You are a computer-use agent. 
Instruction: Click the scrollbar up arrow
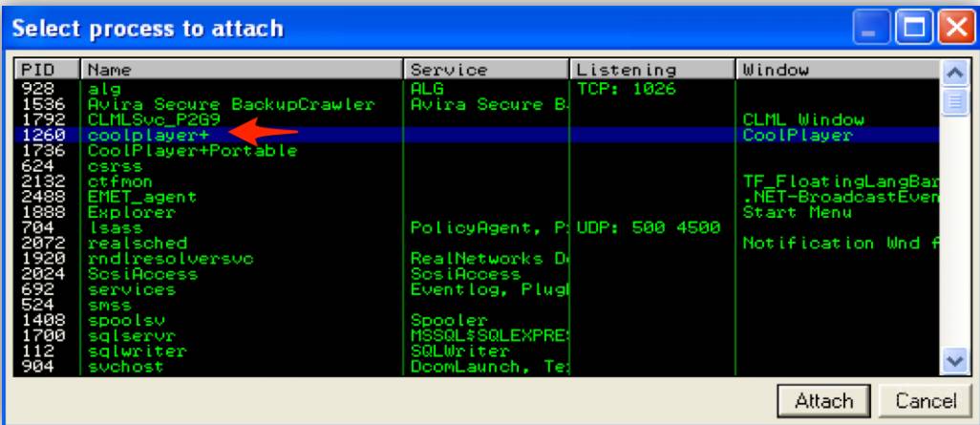tap(954, 74)
